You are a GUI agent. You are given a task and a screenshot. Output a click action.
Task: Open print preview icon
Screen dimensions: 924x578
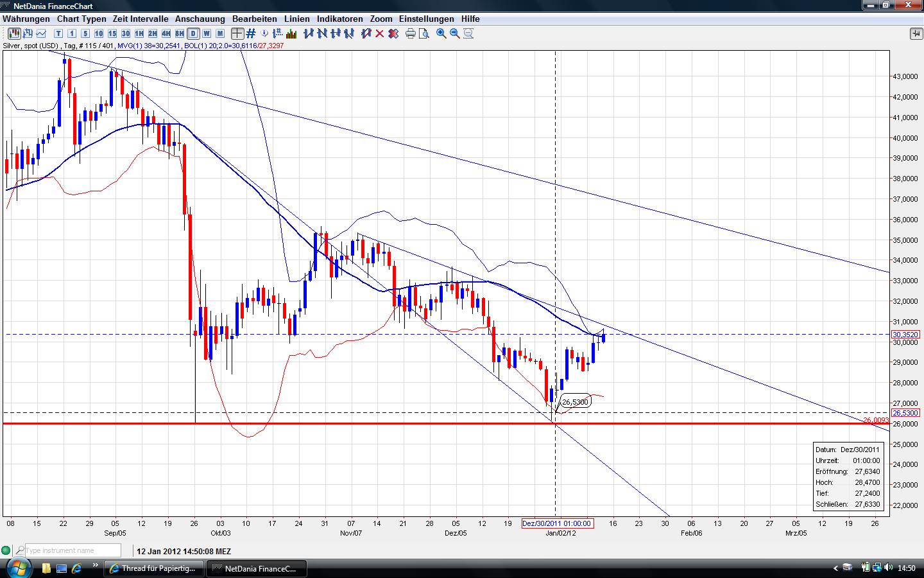coord(424,33)
